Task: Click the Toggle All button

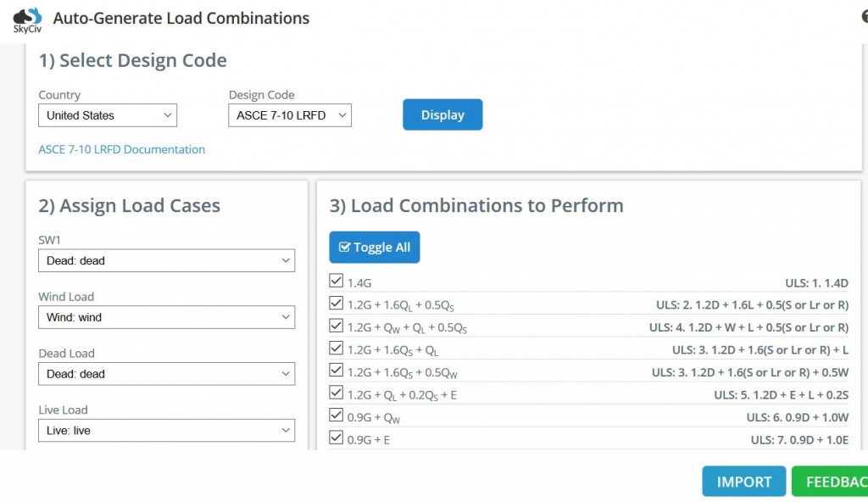Action: click(x=374, y=248)
